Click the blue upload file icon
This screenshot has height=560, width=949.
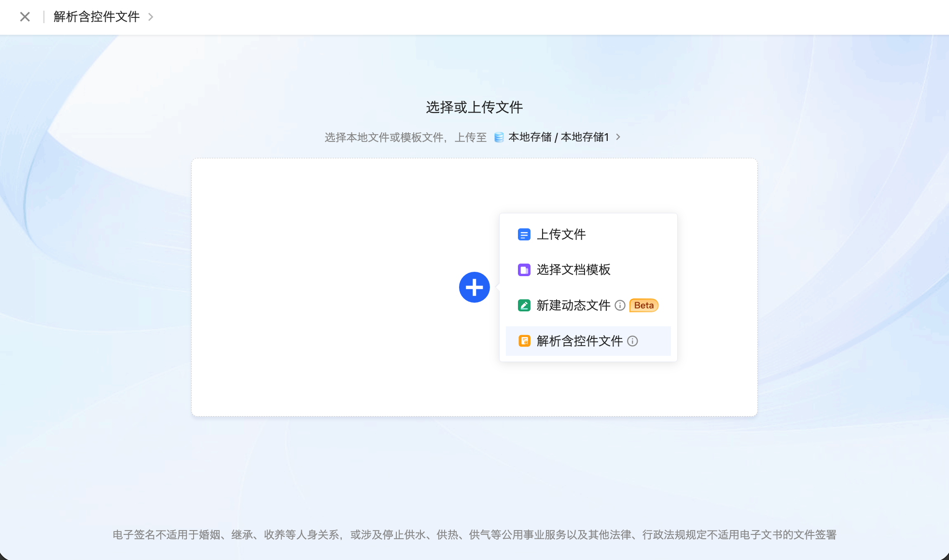coord(524,235)
